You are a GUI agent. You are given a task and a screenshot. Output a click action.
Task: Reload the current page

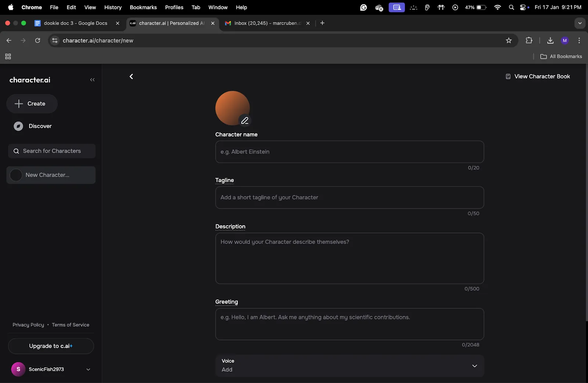click(x=37, y=40)
